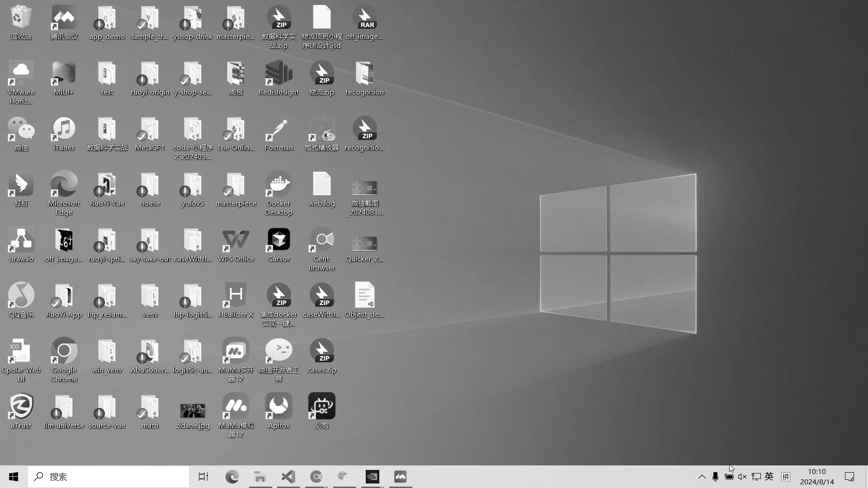
Task: Select the Cursor app shortcut
Action: [x=278, y=245]
